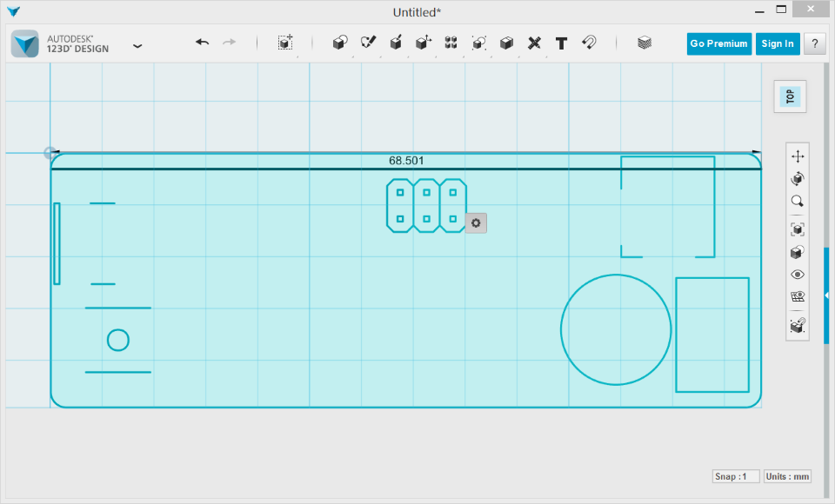Image resolution: width=835 pixels, height=504 pixels.
Task: Click the Go Premium button
Action: tap(718, 43)
